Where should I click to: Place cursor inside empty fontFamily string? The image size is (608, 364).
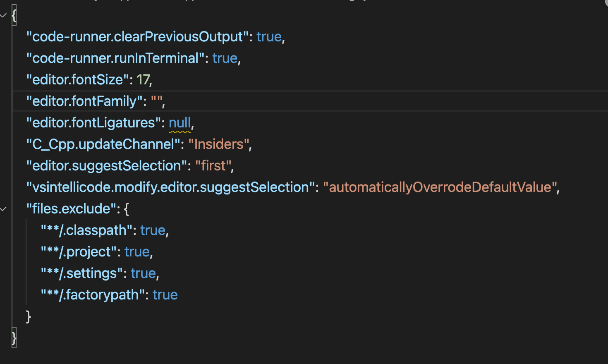point(157,101)
